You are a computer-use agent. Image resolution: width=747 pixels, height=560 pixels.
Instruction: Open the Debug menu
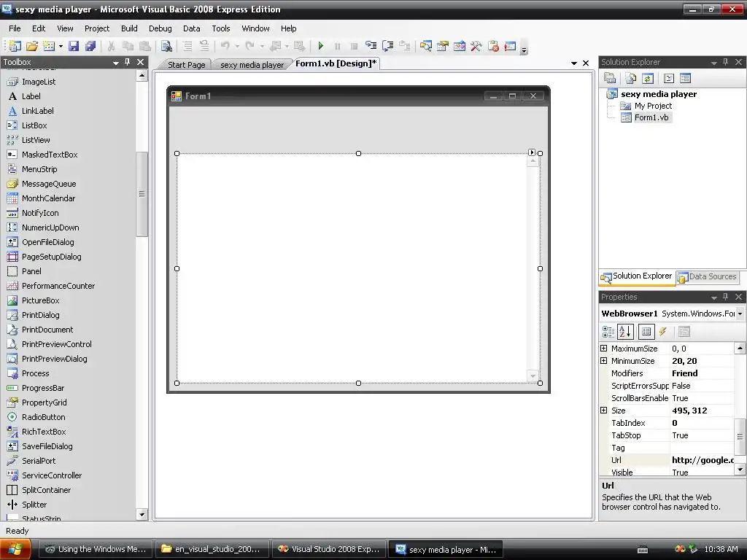[x=160, y=28]
